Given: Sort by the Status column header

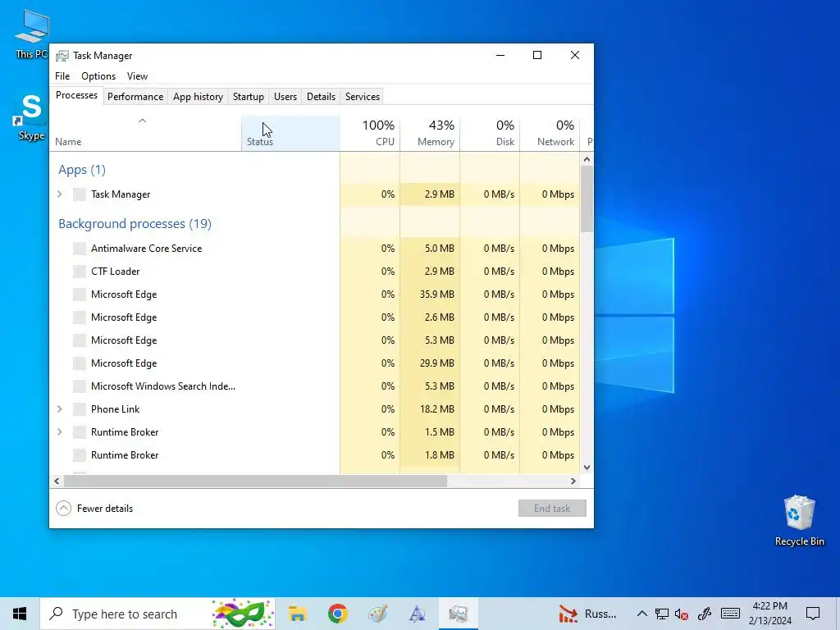Looking at the screenshot, I should click(x=291, y=134).
